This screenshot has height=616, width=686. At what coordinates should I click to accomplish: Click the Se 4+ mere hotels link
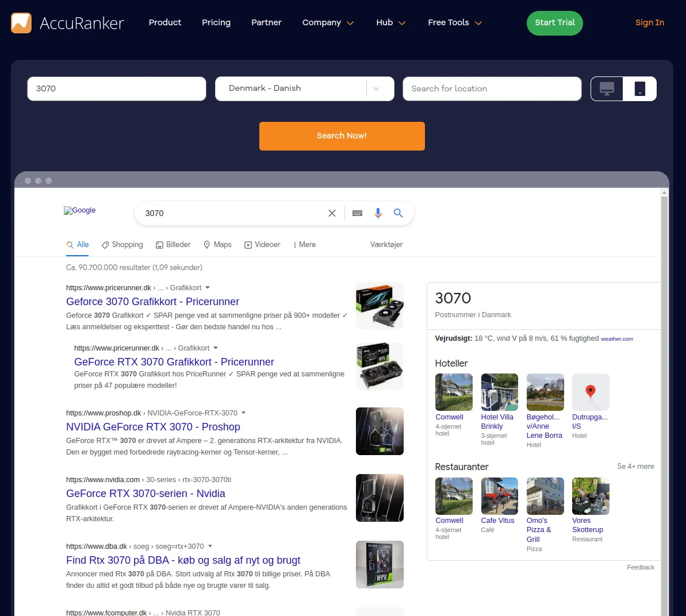pyautogui.click(x=635, y=466)
